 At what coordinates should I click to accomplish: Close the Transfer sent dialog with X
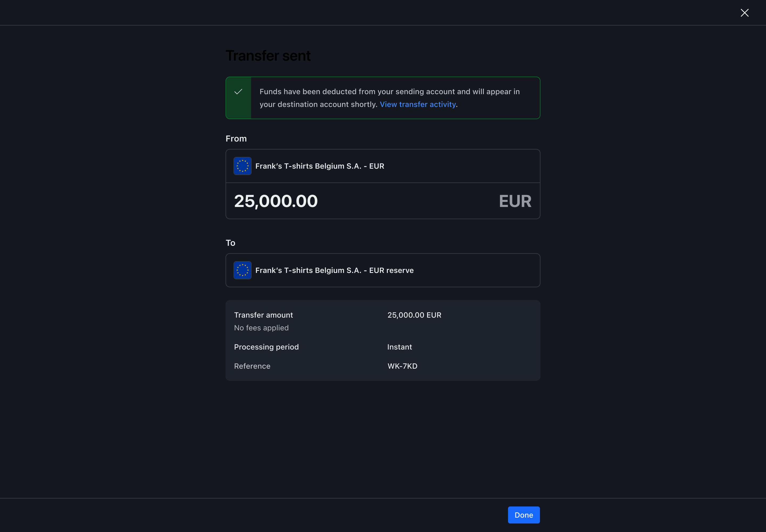point(744,13)
